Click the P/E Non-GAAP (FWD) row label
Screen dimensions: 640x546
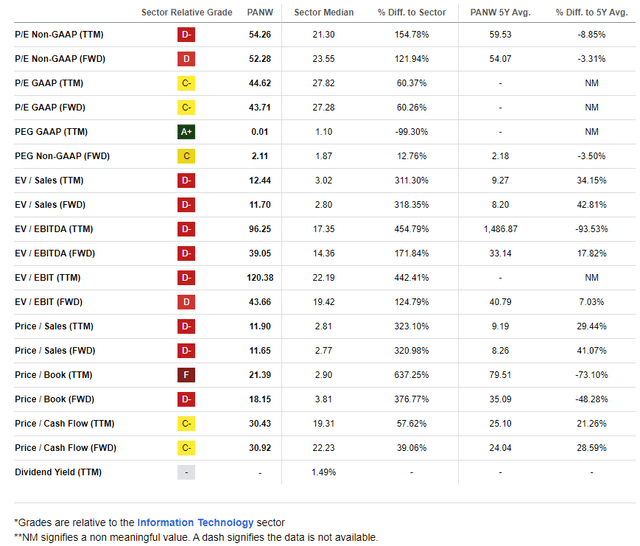[60, 59]
